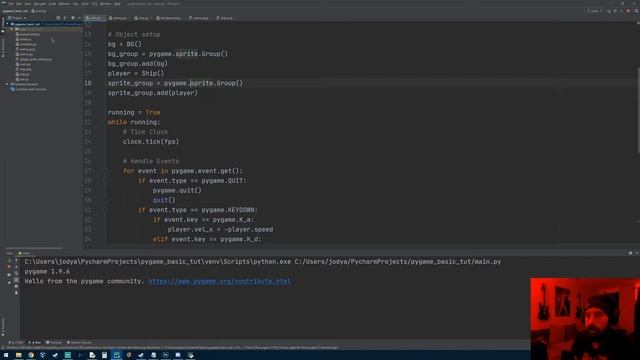Image resolution: width=640 pixels, height=360 pixels.
Task: Open the Edit menu
Action: pyautogui.click(x=19, y=4)
